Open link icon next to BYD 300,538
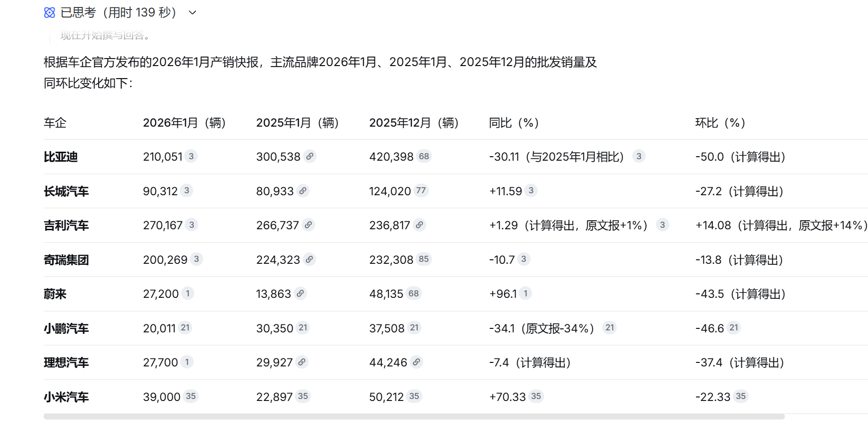Screen dimensions: 868x431 pos(310,157)
